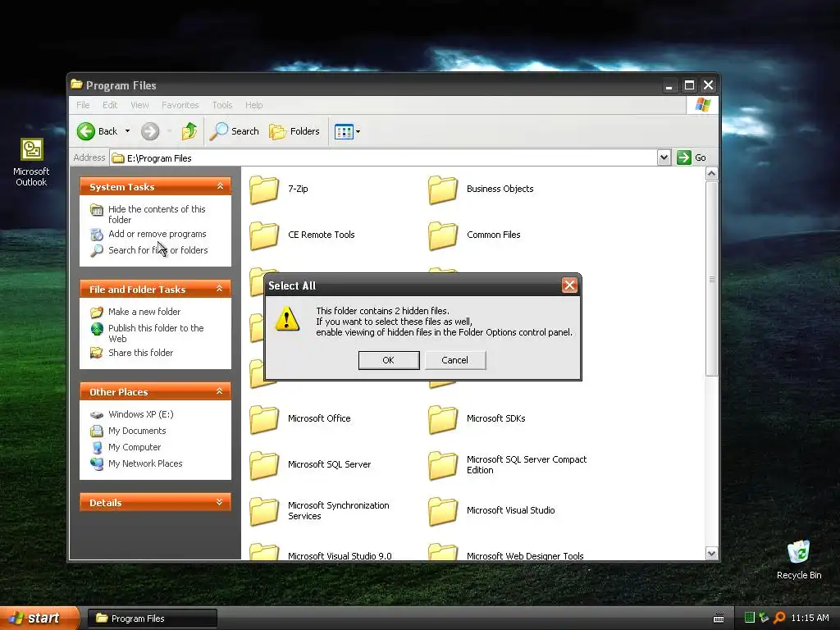Screen dimensions: 840x630
Task: Go up one folder level
Action: [x=189, y=131]
